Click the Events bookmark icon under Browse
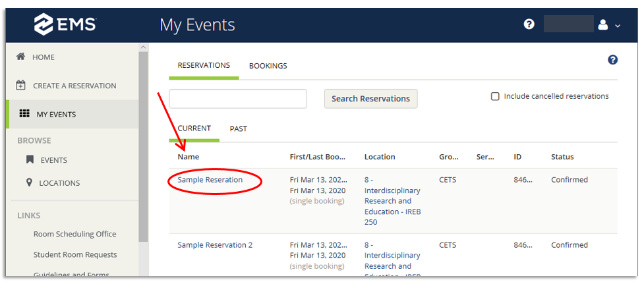The width and height of the screenshot is (644, 284). [30, 160]
